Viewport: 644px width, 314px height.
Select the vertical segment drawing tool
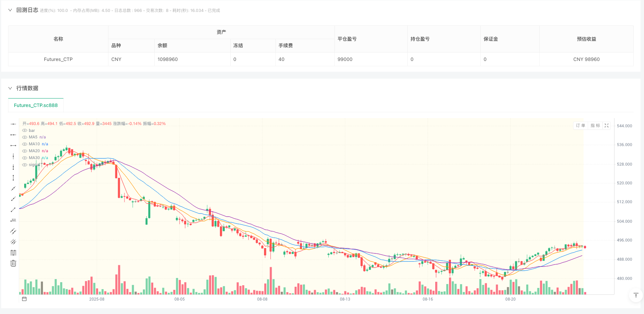pyautogui.click(x=13, y=178)
